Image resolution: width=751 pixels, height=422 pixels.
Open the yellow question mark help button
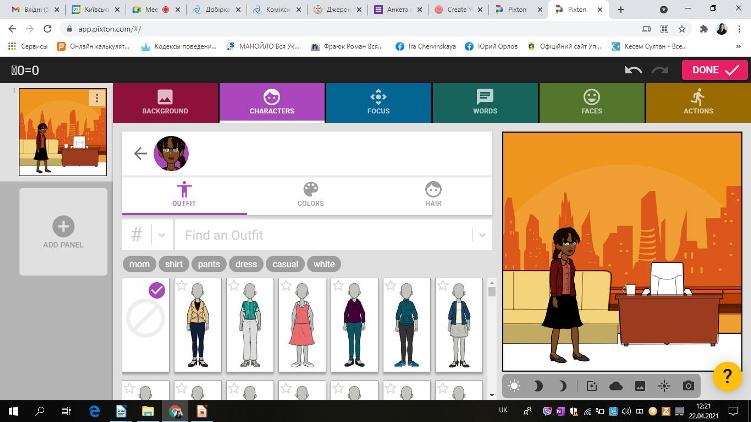[x=727, y=377]
